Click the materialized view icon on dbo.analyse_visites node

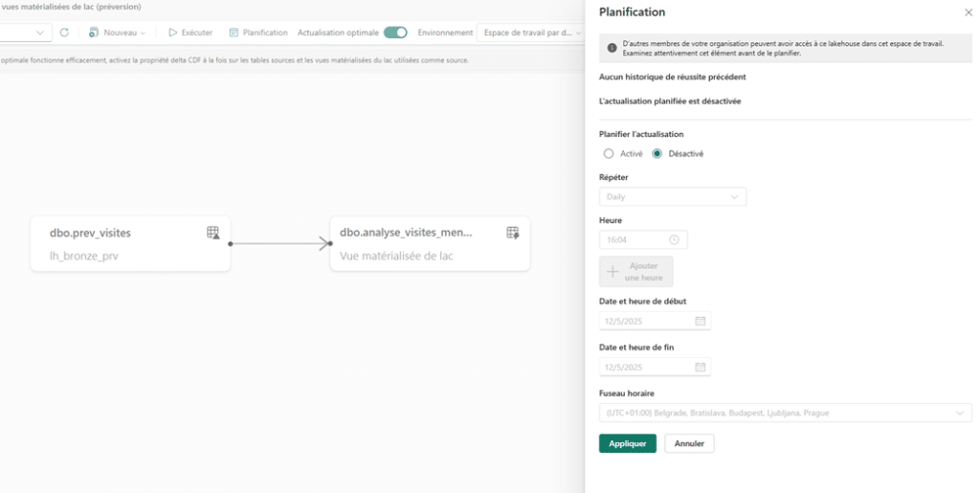coord(513,233)
